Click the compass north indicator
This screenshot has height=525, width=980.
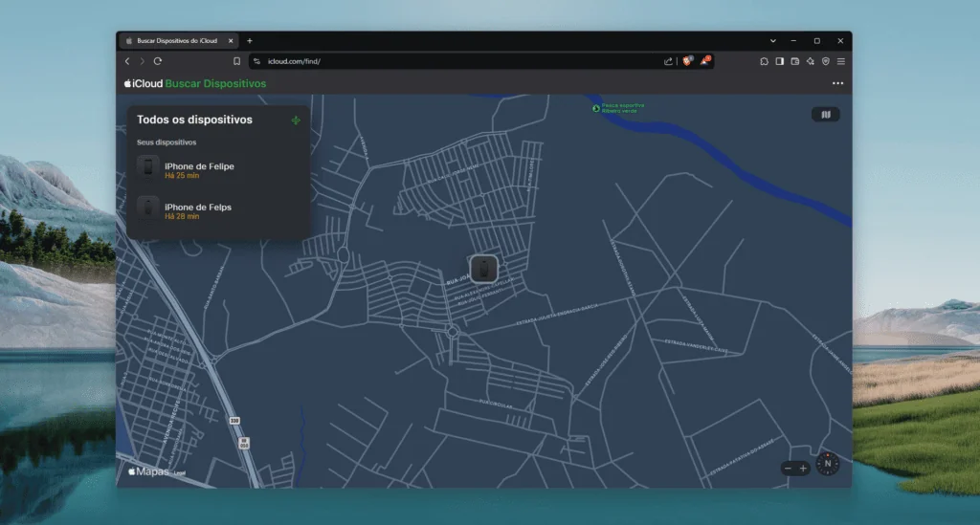pyautogui.click(x=828, y=465)
